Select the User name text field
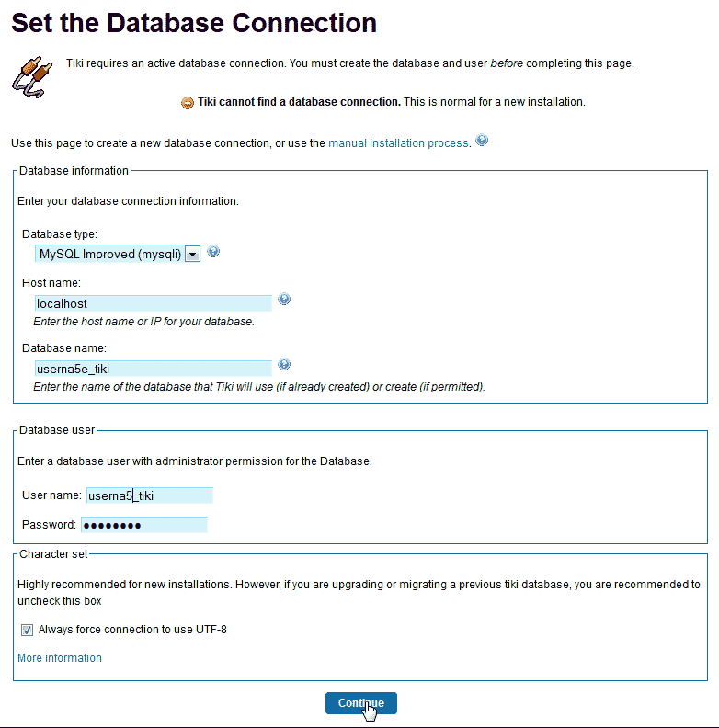This screenshot has height=728, width=719. (x=149, y=495)
